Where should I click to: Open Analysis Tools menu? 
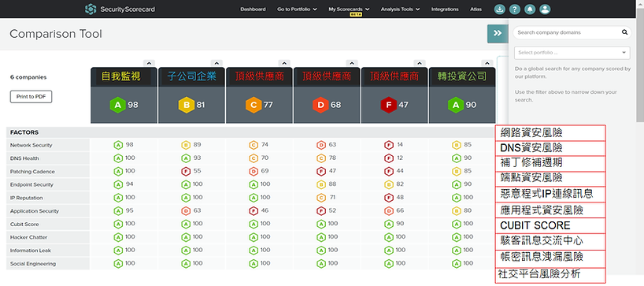400,9
